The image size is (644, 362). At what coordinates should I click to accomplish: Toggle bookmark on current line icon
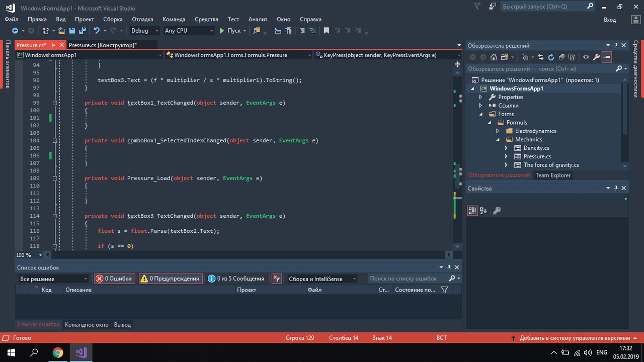coord(326,31)
